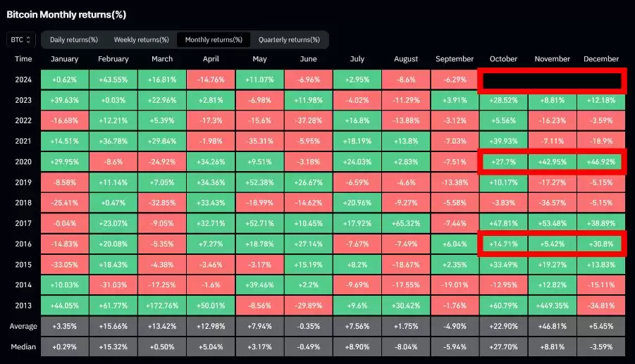Open the BTC coin selector dropdown
Viewport: 635px width, 364px height.
(21, 39)
